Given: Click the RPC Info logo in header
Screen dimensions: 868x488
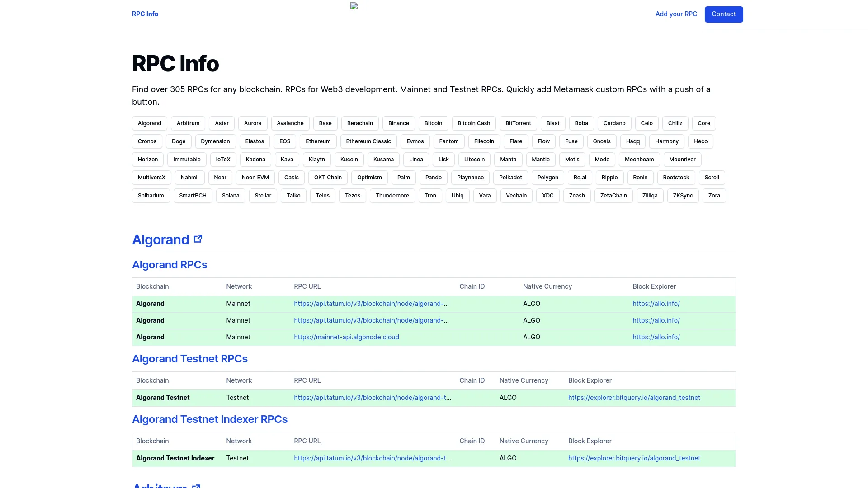Looking at the screenshot, I should pos(354,6).
